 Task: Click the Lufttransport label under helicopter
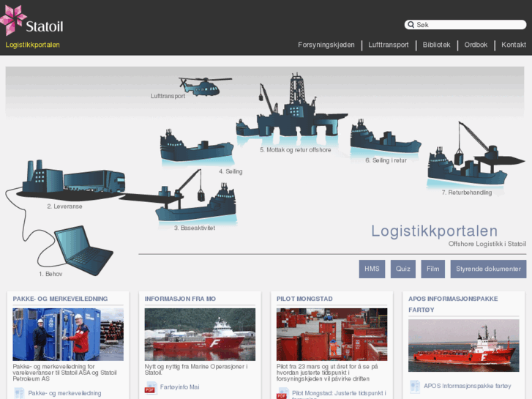pos(168,96)
